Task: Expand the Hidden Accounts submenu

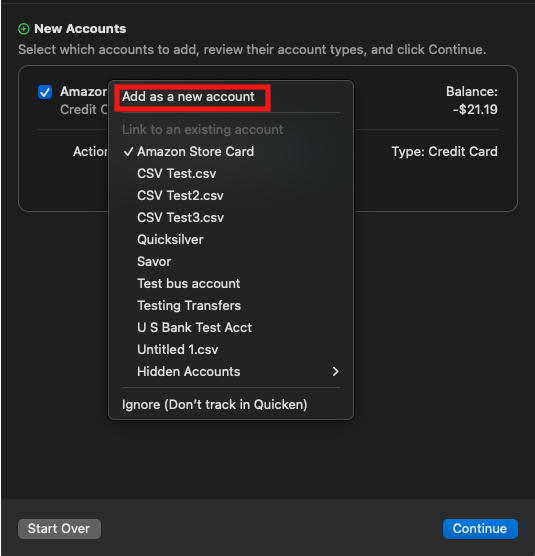Action: (231, 371)
